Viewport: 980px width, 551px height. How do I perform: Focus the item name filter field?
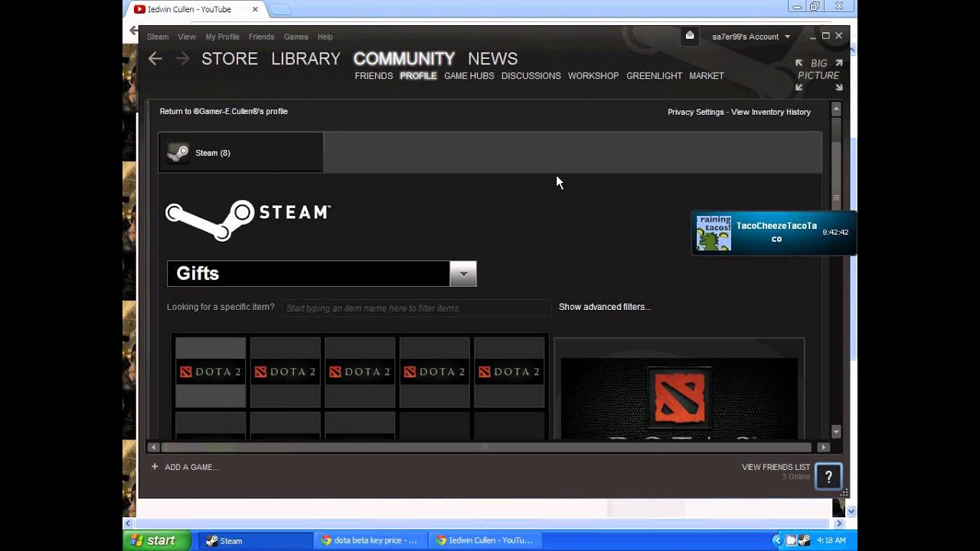[x=416, y=308]
